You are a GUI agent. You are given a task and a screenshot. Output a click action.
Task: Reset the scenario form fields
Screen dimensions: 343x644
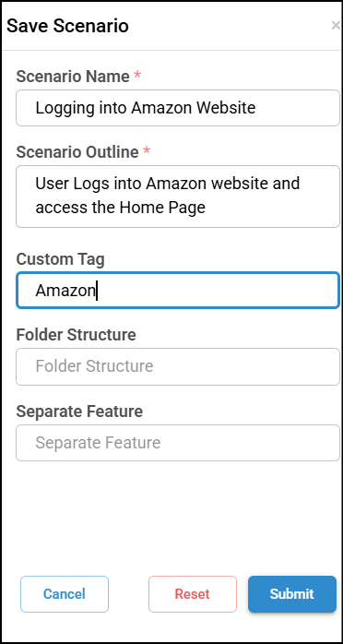[193, 594]
